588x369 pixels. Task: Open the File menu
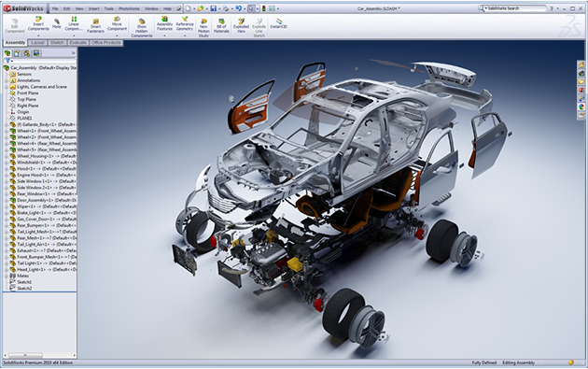coord(55,8)
